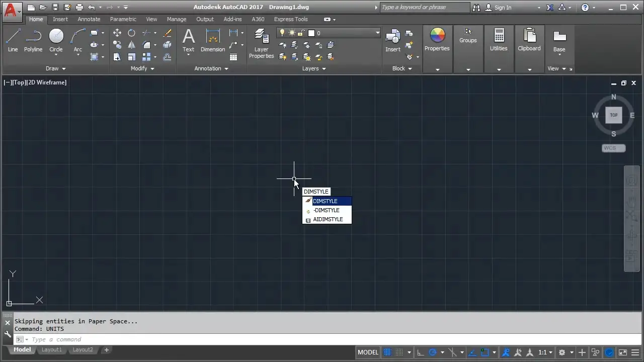Image resolution: width=644 pixels, height=362 pixels.
Task: Click the Groups panel icon
Action: (468, 36)
